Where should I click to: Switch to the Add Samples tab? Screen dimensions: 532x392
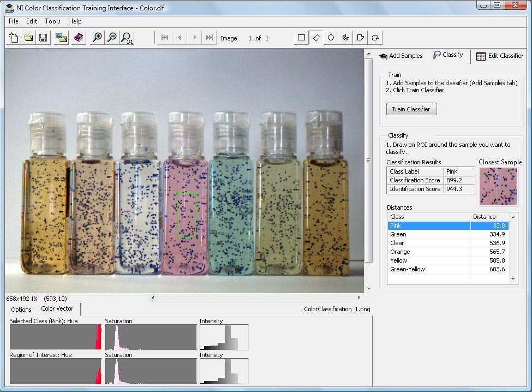[x=401, y=56]
